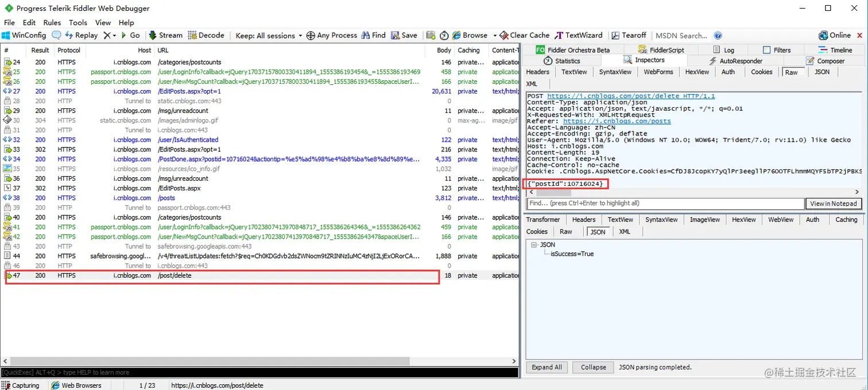Switch to the Statistics tab
The height and width of the screenshot is (390, 868).
[x=561, y=61]
